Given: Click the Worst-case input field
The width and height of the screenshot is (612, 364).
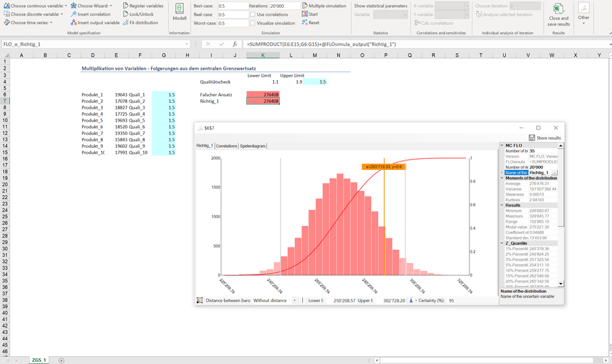Looking at the screenshot, I should [x=233, y=23].
